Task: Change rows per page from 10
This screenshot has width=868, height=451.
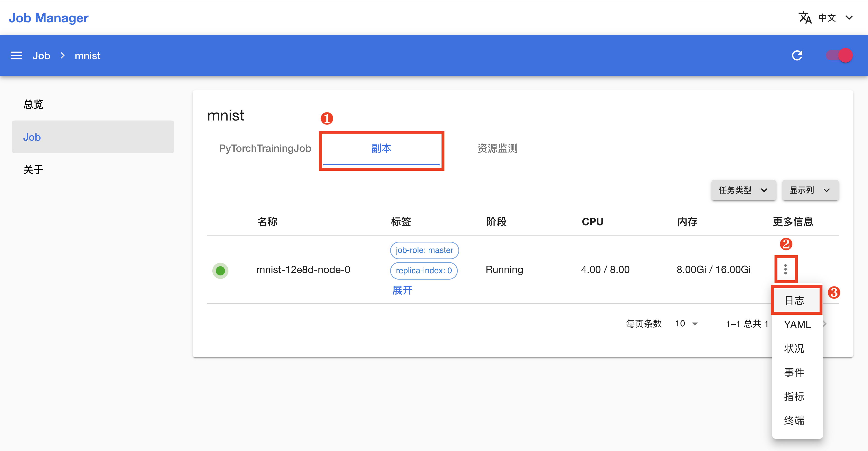Action: tap(686, 323)
